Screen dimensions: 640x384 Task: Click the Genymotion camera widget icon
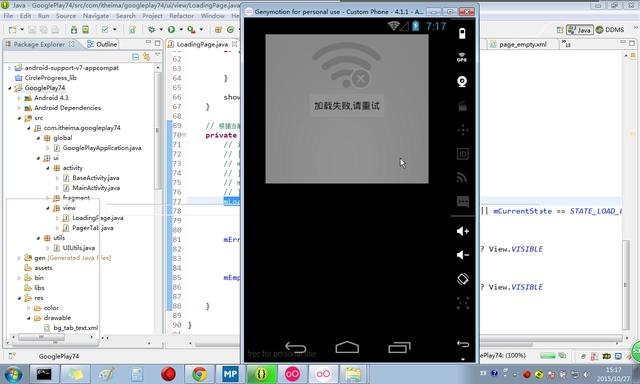462,82
